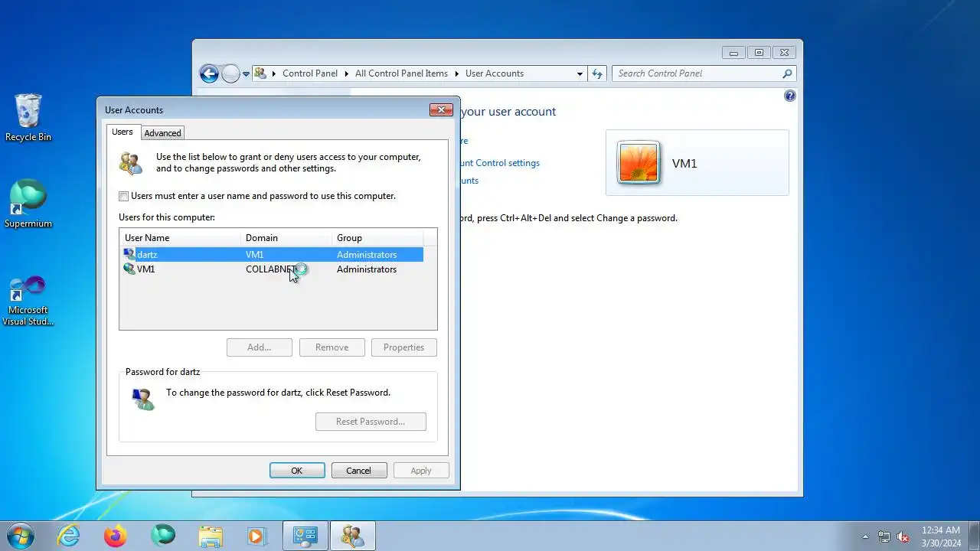Image resolution: width=980 pixels, height=551 pixels.
Task: Click the Cancel button
Action: pyautogui.click(x=358, y=471)
